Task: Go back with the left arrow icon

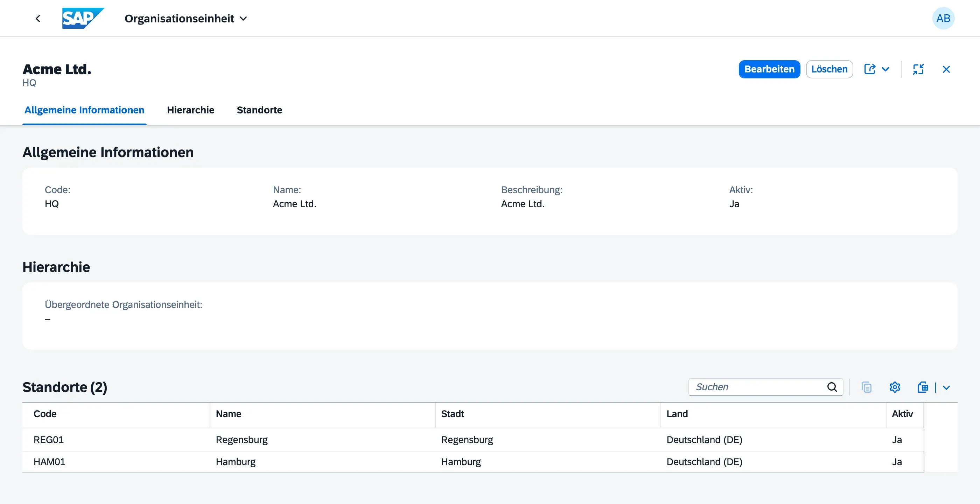Action: pyautogui.click(x=38, y=18)
